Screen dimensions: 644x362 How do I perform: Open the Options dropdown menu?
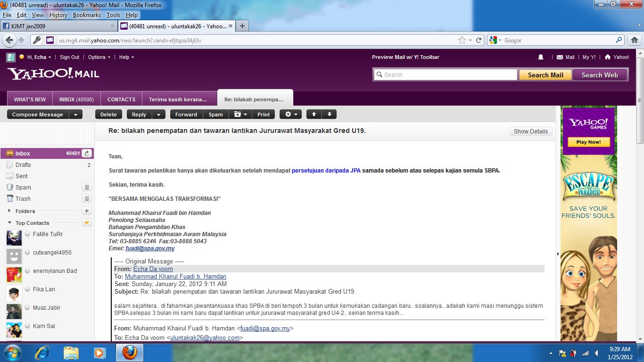[99, 57]
